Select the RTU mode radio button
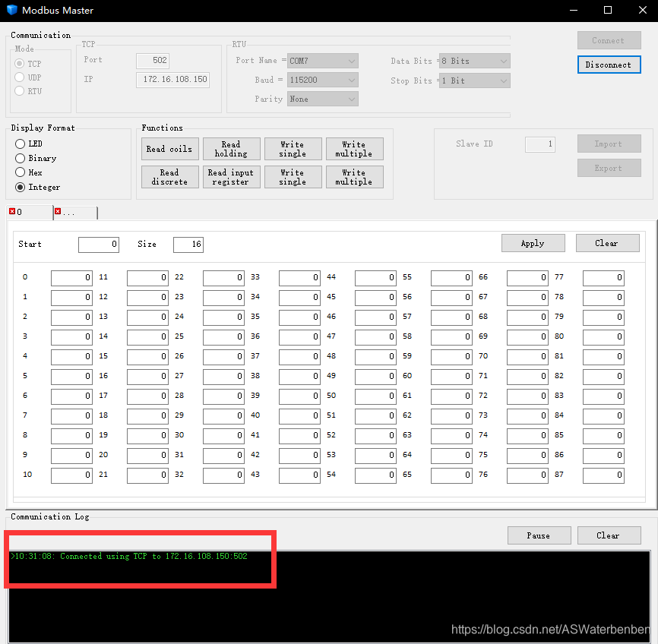The height and width of the screenshot is (644, 658). (x=19, y=90)
